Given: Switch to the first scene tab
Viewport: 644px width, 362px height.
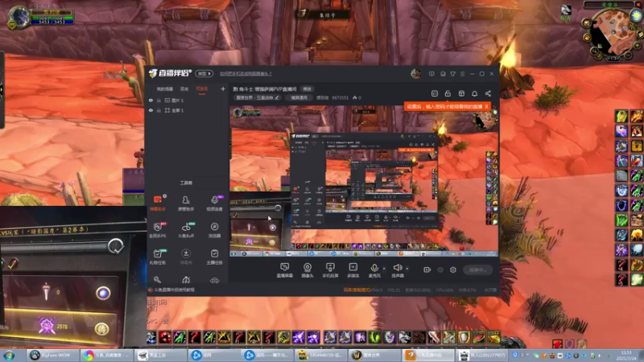Looking at the screenshot, I should pyautogui.click(x=165, y=88).
